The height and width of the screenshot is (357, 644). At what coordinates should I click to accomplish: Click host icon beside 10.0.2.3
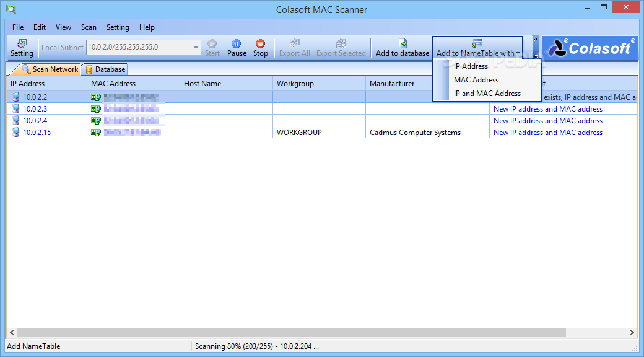[x=16, y=108]
